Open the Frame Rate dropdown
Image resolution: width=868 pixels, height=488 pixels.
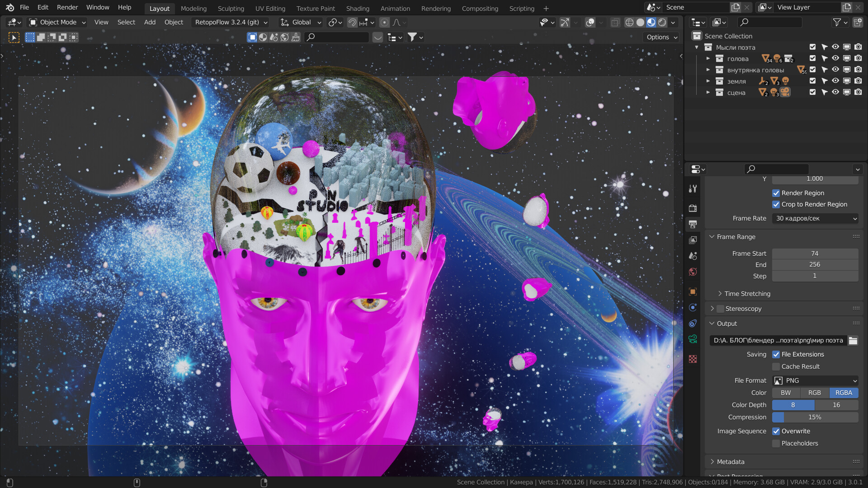pos(815,218)
